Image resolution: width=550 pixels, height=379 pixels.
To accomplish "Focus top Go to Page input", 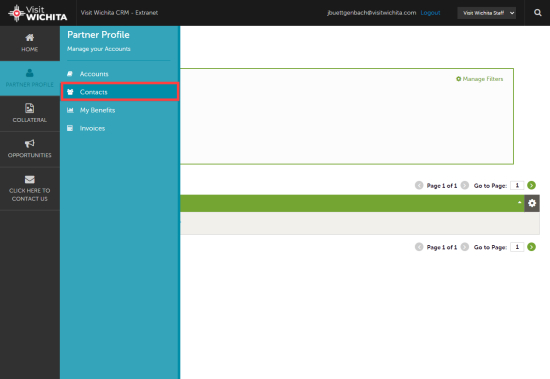I will point(517,185).
